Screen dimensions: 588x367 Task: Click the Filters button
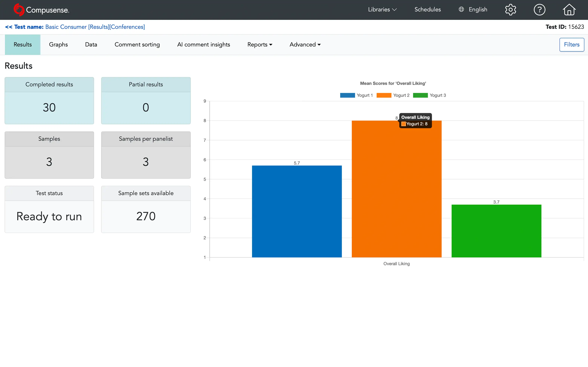[572, 45]
